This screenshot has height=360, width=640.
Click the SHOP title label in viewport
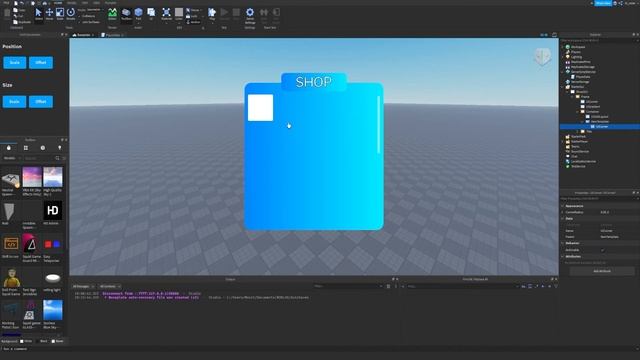tap(313, 82)
